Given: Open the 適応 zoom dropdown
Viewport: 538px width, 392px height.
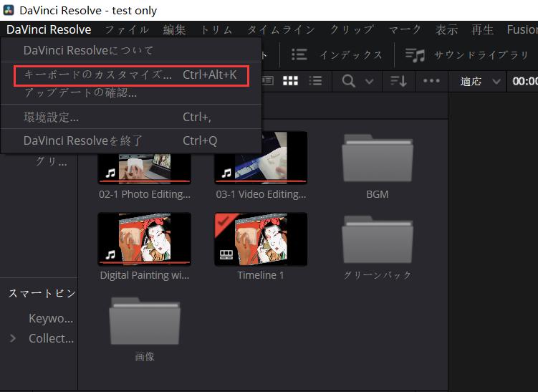Looking at the screenshot, I should (481, 82).
